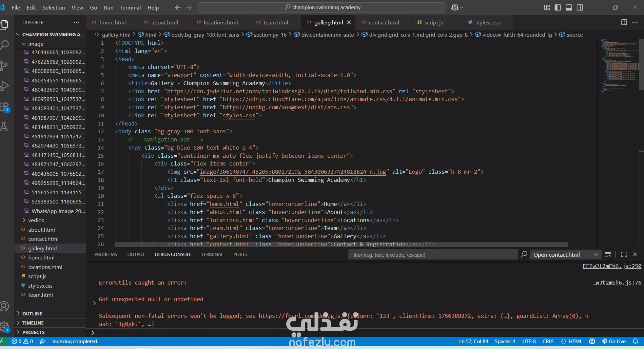
Task: Click the Copilot status icon in status bar
Action: pos(592,342)
